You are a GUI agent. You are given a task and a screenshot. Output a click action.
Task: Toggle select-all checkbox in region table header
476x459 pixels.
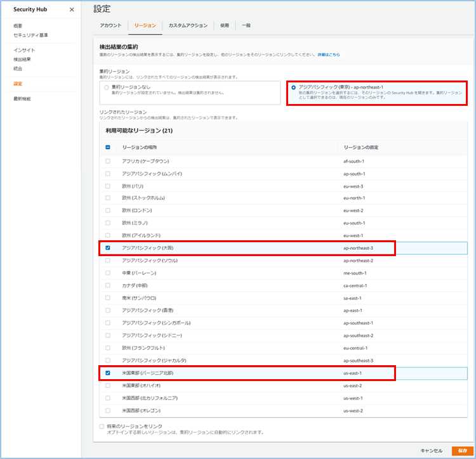(x=108, y=147)
